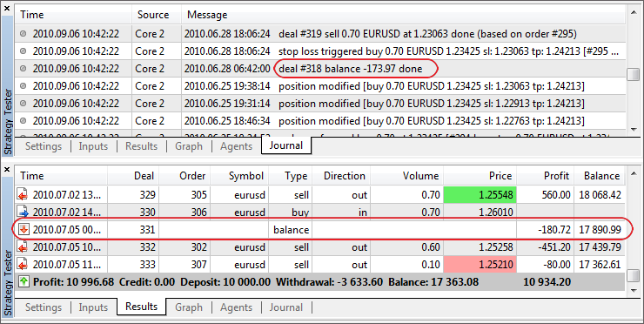Viewport: 644px width, 324px height.
Task: Click journal scrollbar down arrow
Action: pos(634,130)
